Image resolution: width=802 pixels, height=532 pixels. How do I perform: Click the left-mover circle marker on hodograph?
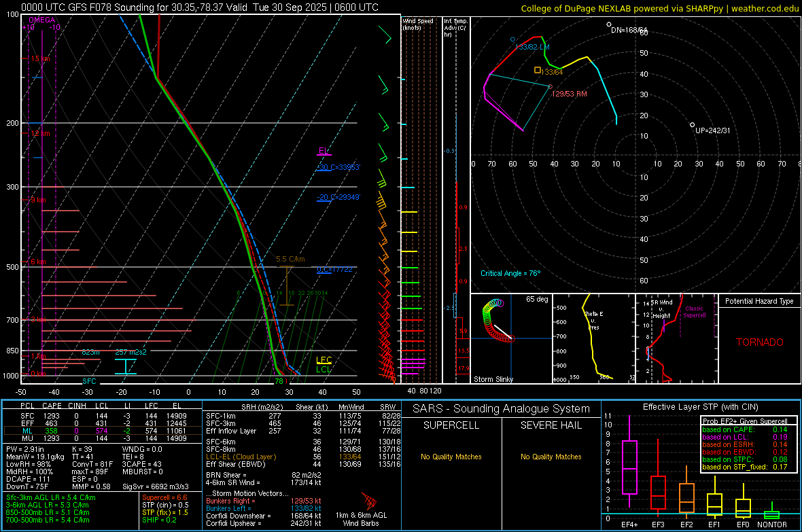[x=513, y=39]
